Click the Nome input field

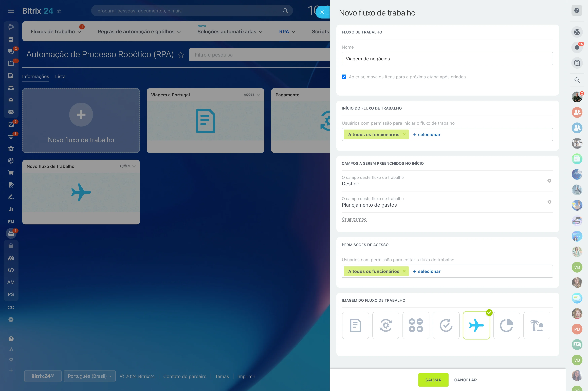447,59
